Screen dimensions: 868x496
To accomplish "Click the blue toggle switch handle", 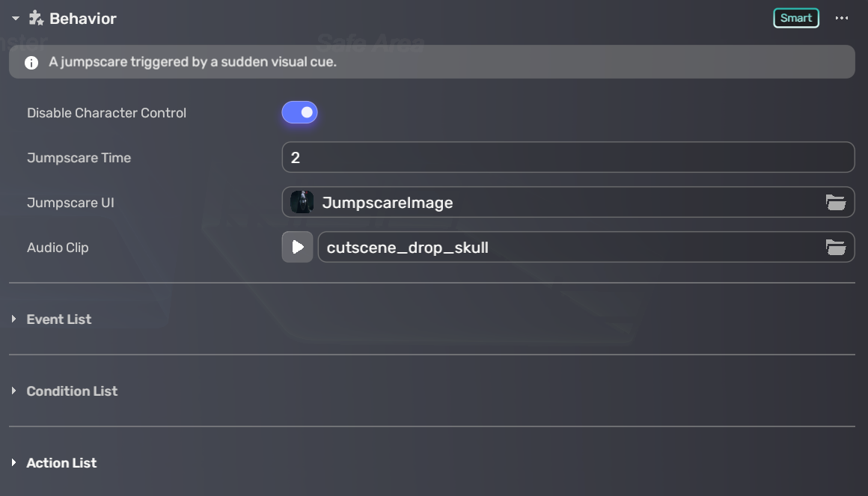I will [x=307, y=112].
